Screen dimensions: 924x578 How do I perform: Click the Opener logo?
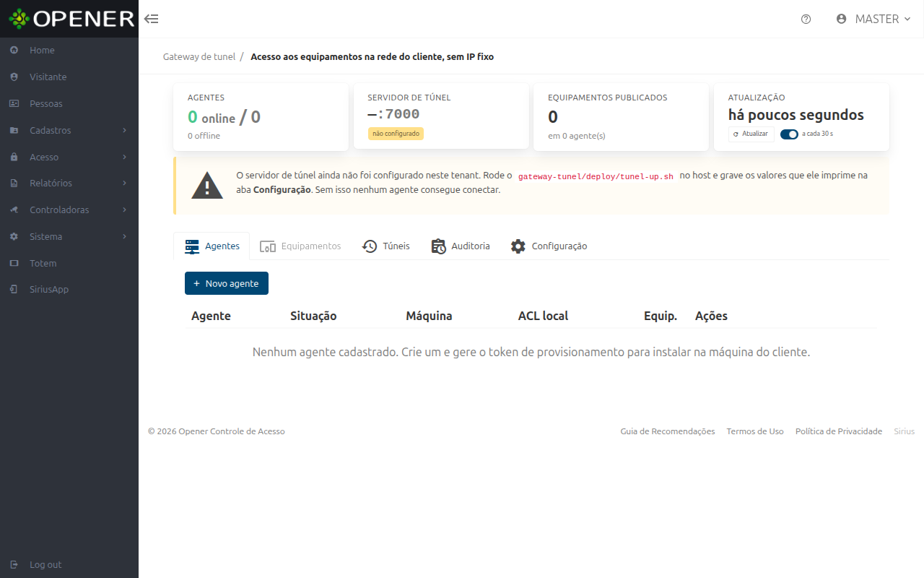[x=71, y=19]
